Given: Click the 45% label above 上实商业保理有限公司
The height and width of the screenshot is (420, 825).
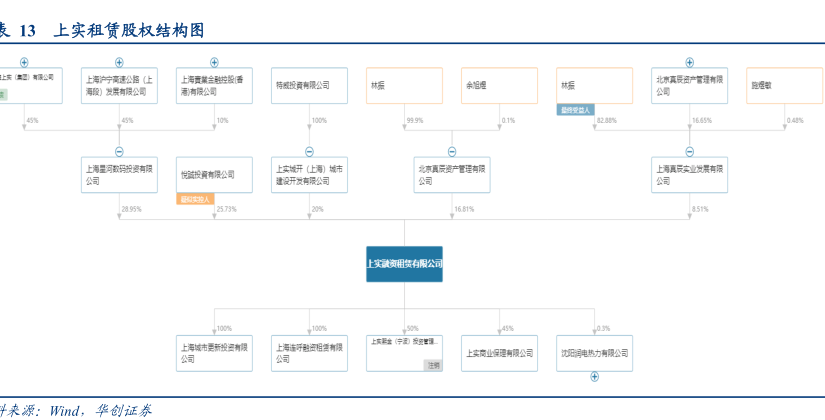Looking at the screenshot, I should 507,329.
